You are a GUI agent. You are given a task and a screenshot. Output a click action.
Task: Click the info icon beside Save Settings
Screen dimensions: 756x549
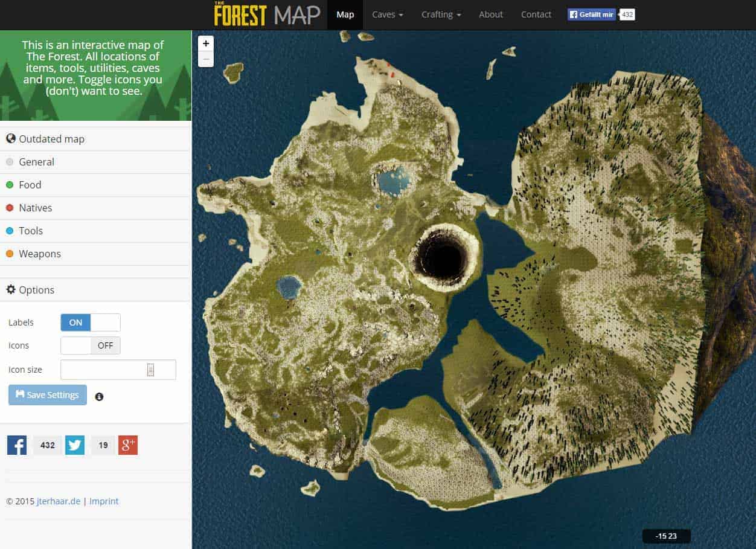tap(99, 397)
